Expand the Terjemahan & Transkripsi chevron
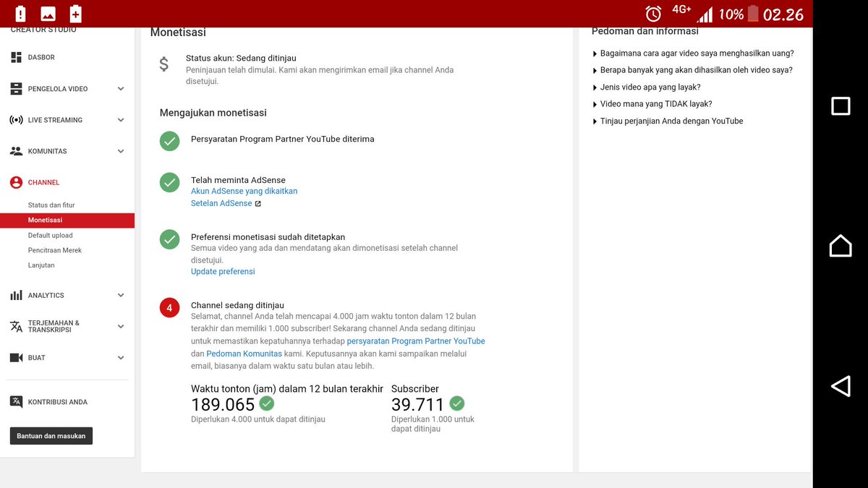This screenshot has height=488, width=868. point(121,326)
